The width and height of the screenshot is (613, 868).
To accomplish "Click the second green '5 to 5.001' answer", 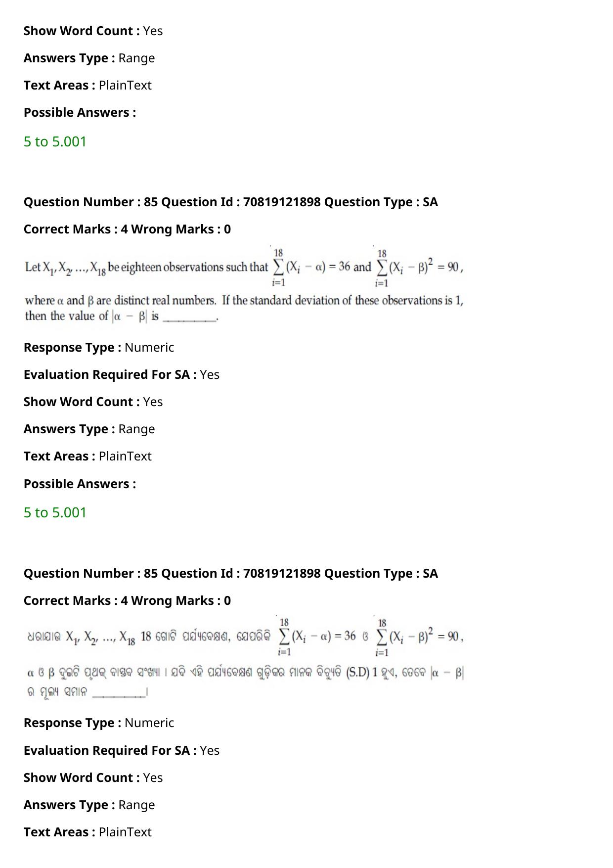I will pos(55,512).
